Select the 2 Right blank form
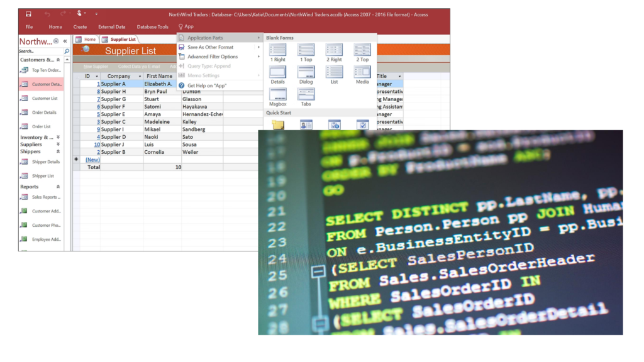This screenshot has width=644, height=362. click(x=335, y=53)
